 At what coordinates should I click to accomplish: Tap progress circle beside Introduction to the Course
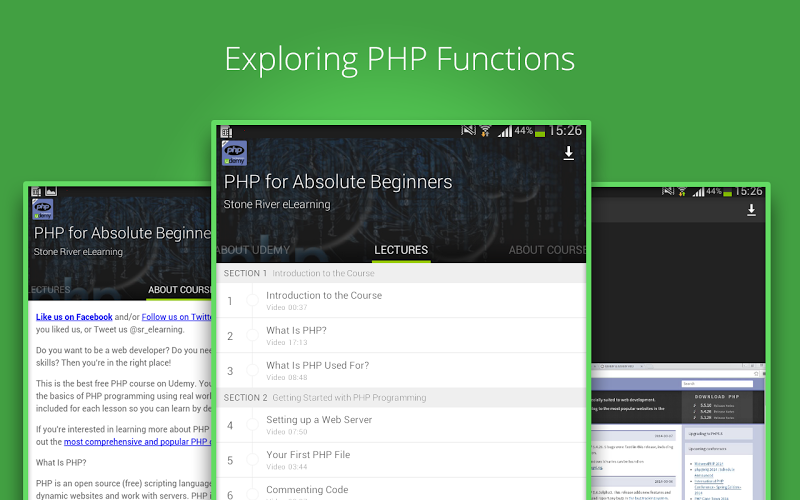pos(253,300)
